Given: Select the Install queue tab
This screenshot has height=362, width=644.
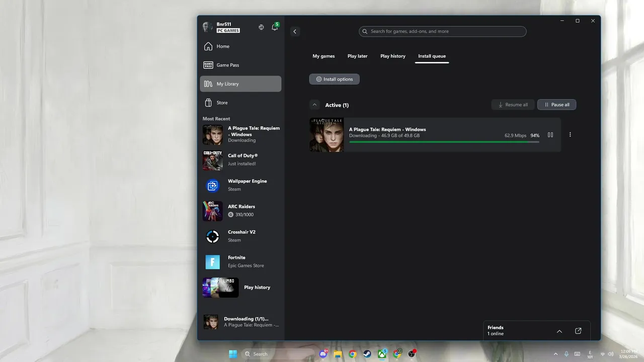Looking at the screenshot, I should [x=432, y=56].
